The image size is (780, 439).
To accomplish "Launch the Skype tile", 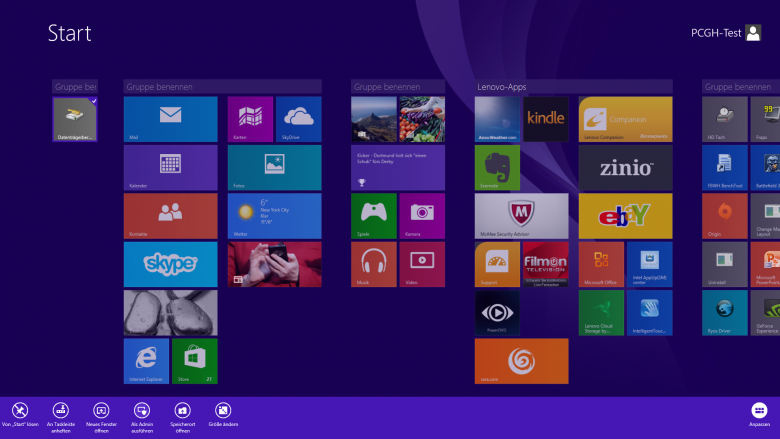I will [x=171, y=264].
